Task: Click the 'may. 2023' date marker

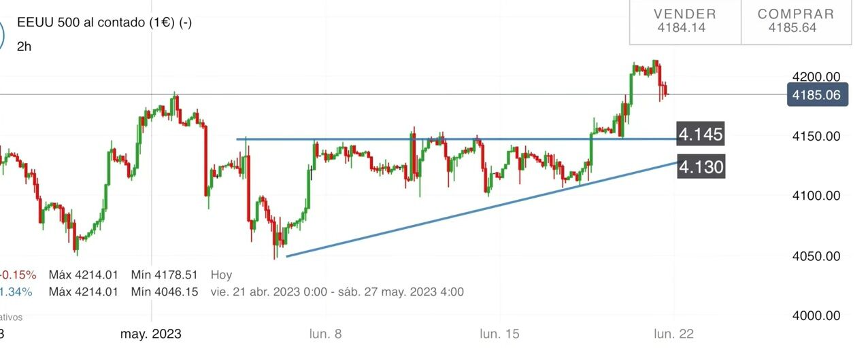Action: [151, 334]
